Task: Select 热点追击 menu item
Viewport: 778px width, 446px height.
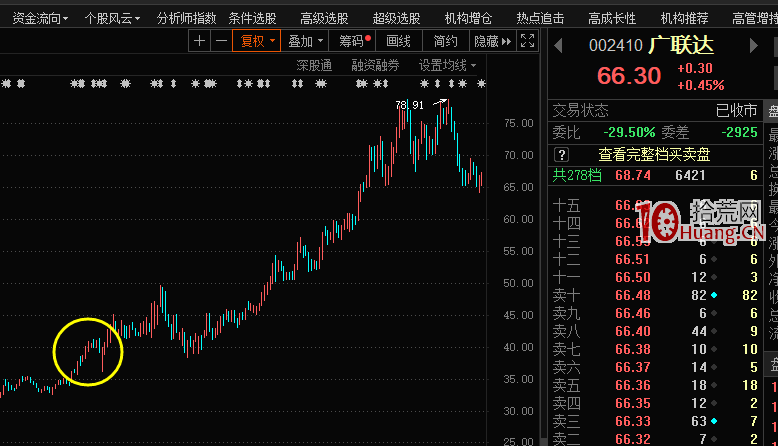Action: point(540,18)
